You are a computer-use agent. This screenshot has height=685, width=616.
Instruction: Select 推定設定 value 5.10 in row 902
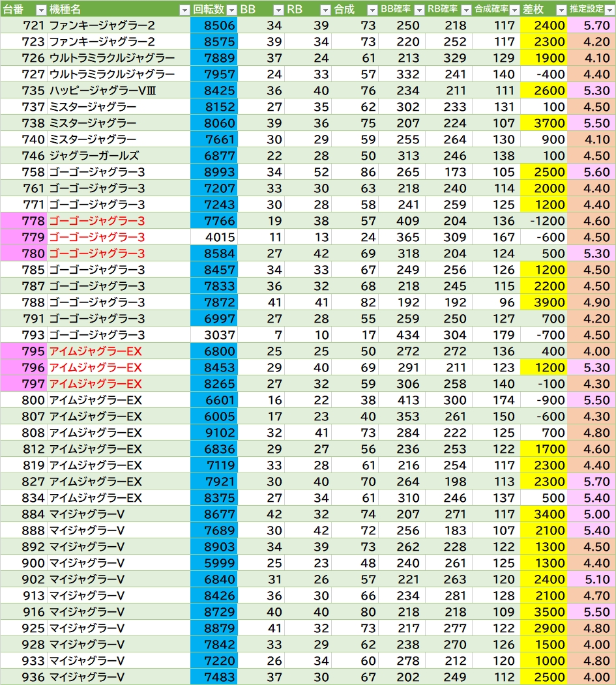point(591,579)
